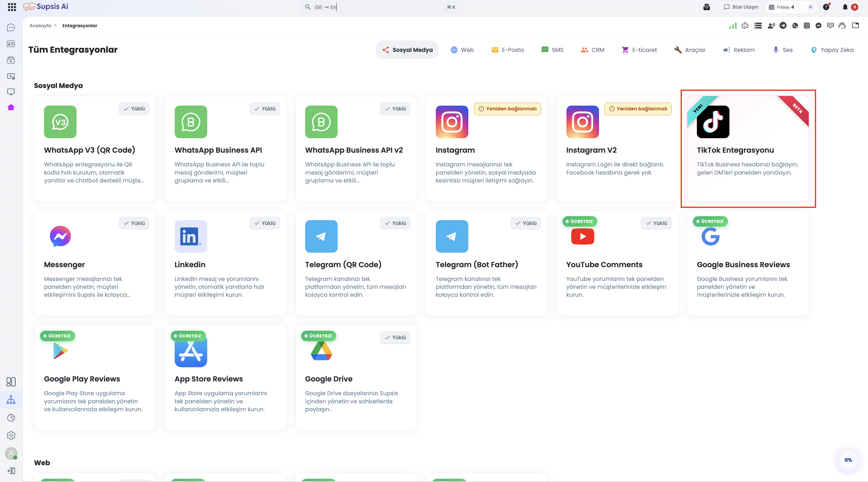Open the pie chart reports icon
Viewport: 868px width, 482px height.
pyautogui.click(x=11, y=418)
